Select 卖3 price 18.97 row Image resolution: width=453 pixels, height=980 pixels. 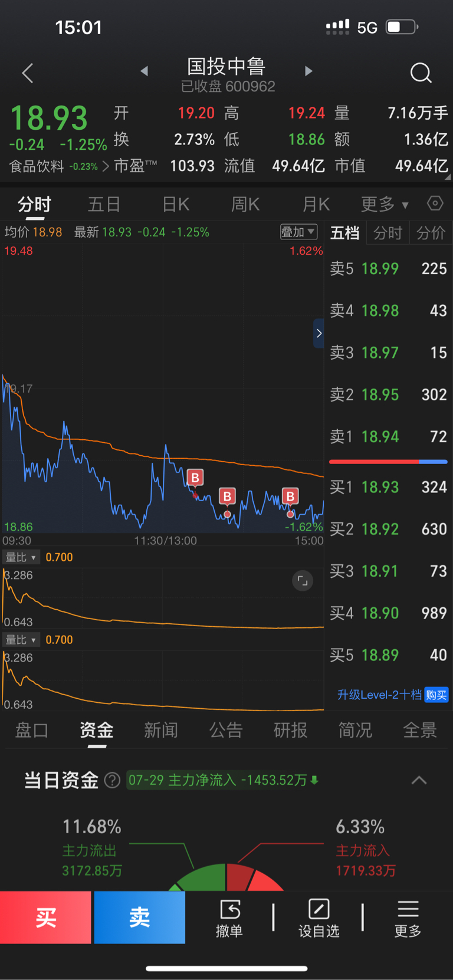coord(389,353)
